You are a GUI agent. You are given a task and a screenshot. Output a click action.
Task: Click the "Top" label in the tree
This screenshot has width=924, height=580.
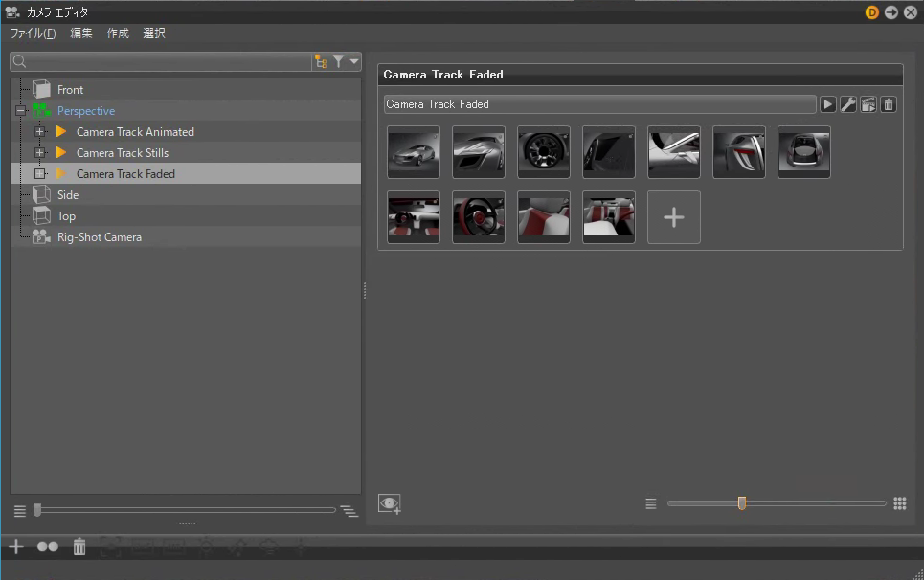point(67,216)
